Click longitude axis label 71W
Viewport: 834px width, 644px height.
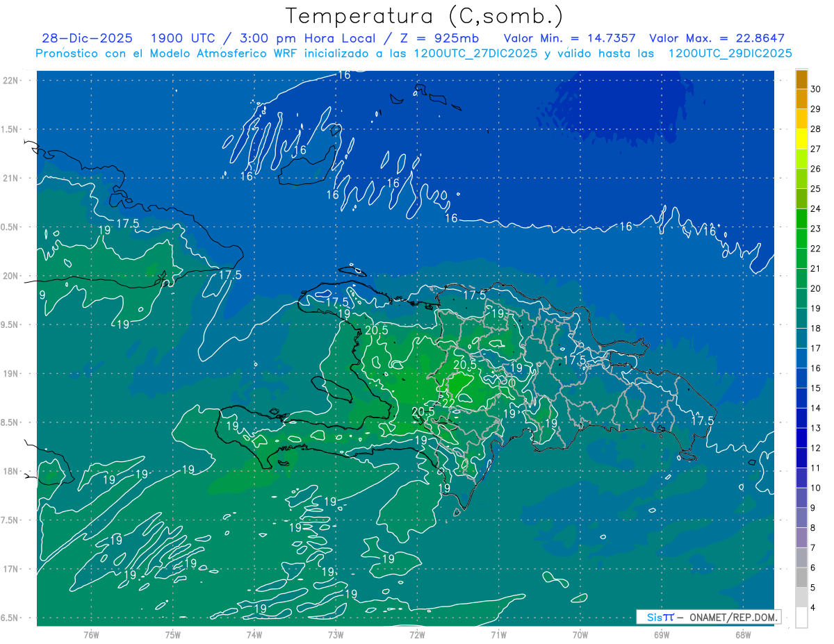[x=498, y=635]
